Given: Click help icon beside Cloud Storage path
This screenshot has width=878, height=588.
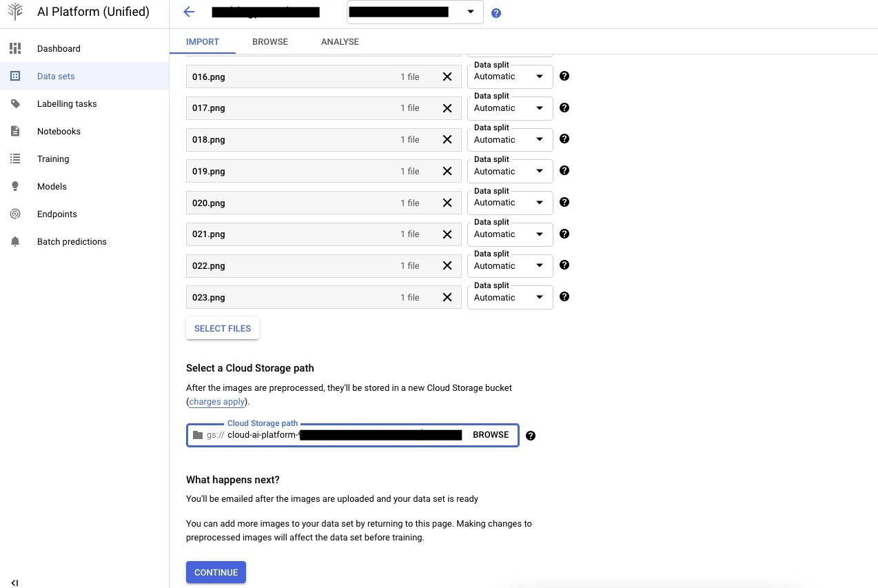Looking at the screenshot, I should [x=531, y=436].
